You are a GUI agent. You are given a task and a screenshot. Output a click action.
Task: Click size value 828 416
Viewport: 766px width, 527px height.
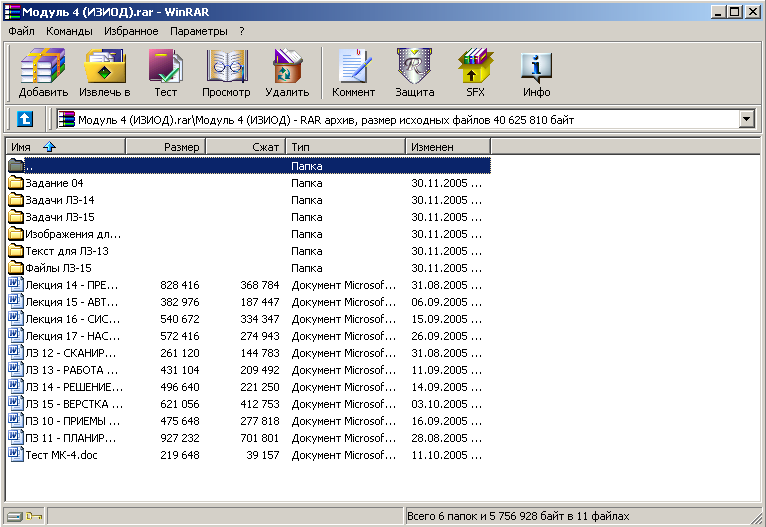(180, 285)
